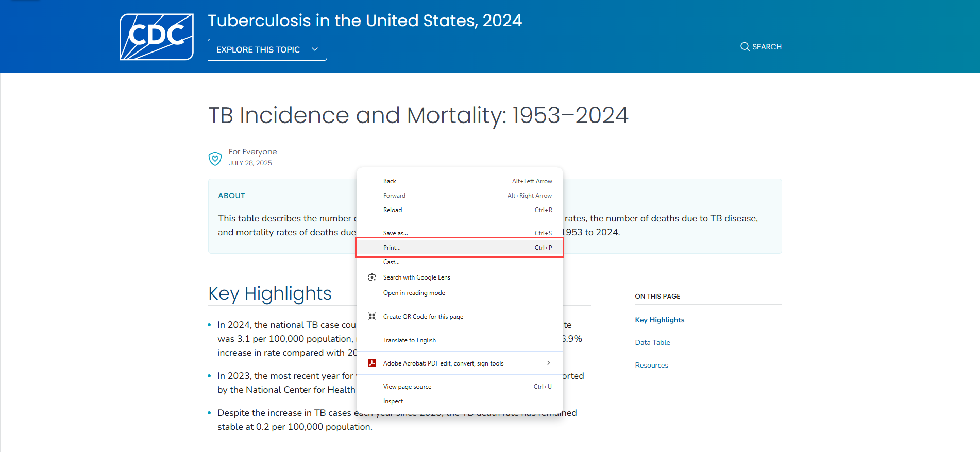
Task: Click the For Everyone shield icon
Action: pyautogui.click(x=215, y=159)
